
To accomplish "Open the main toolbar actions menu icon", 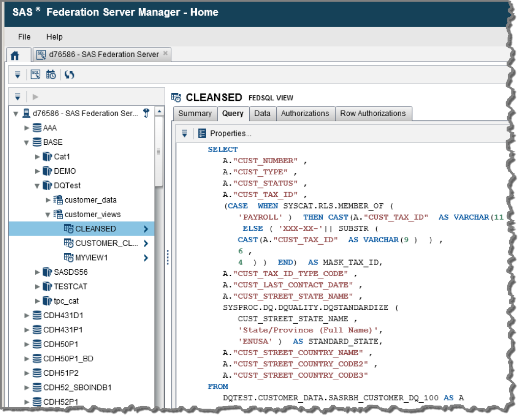I will click(x=17, y=74).
